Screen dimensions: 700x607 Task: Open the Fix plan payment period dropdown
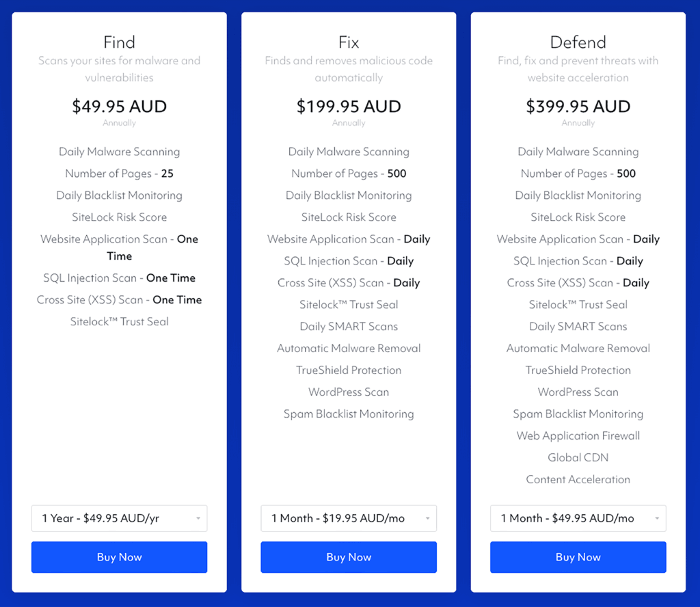(349, 518)
